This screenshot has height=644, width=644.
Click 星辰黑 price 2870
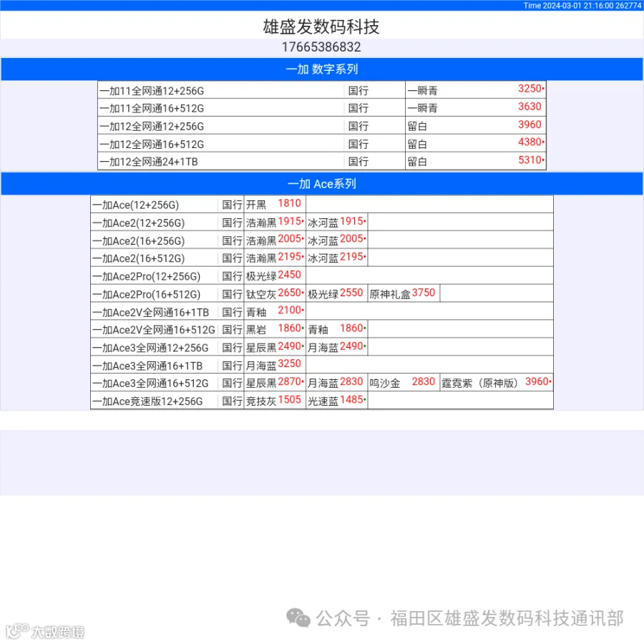[x=289, y=381]
